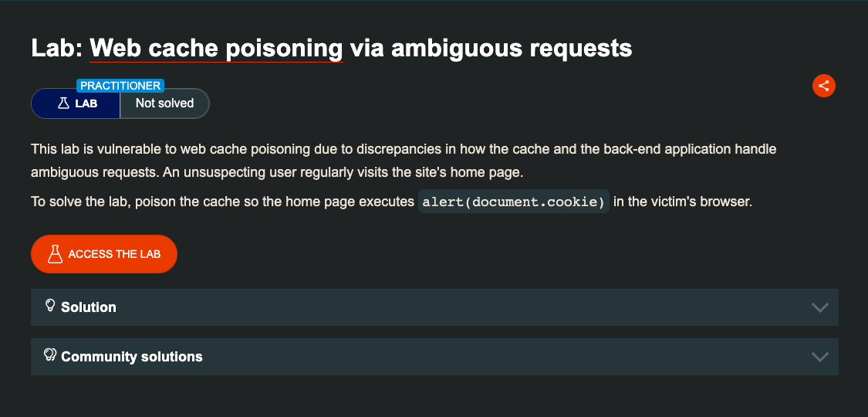The height and width of the screenshot is (417, 868).
Task: Click the 'via ambiguous requests' heading text
Action: [x=491, y=49]
